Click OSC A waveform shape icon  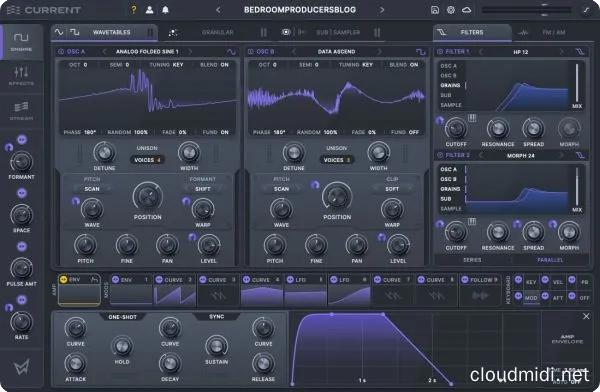(231, 51)
